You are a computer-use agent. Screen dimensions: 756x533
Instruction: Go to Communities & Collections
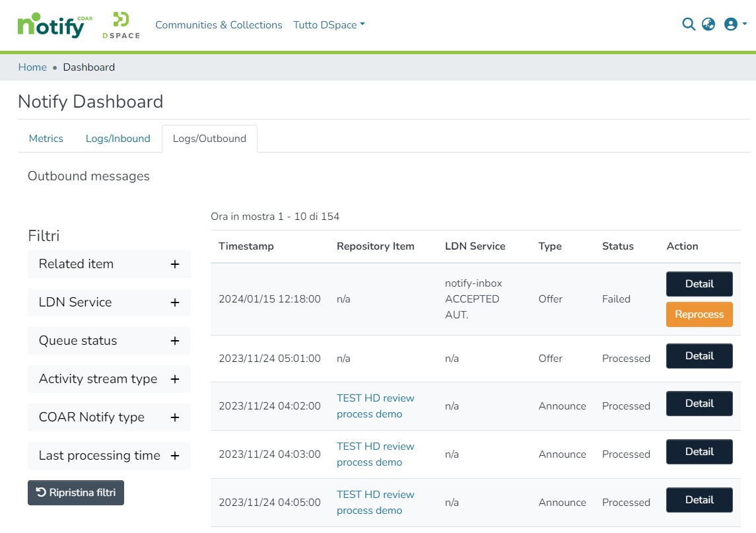[219, 25]
